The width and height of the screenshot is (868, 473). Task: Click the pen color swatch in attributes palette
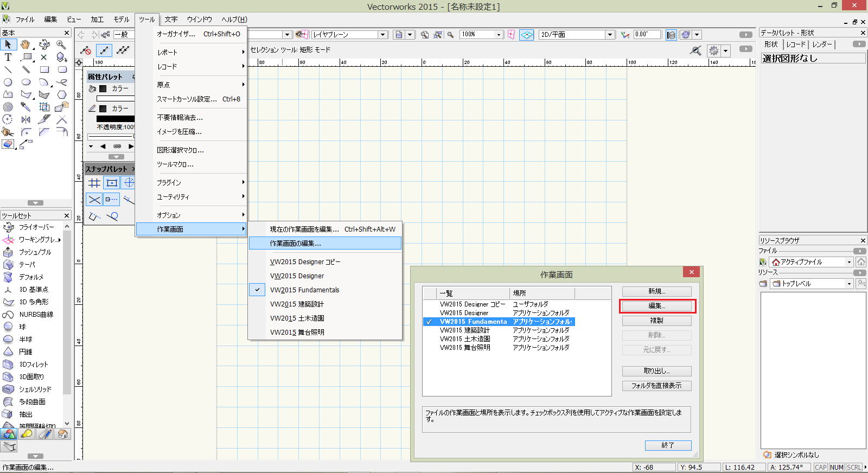(103, 108)
